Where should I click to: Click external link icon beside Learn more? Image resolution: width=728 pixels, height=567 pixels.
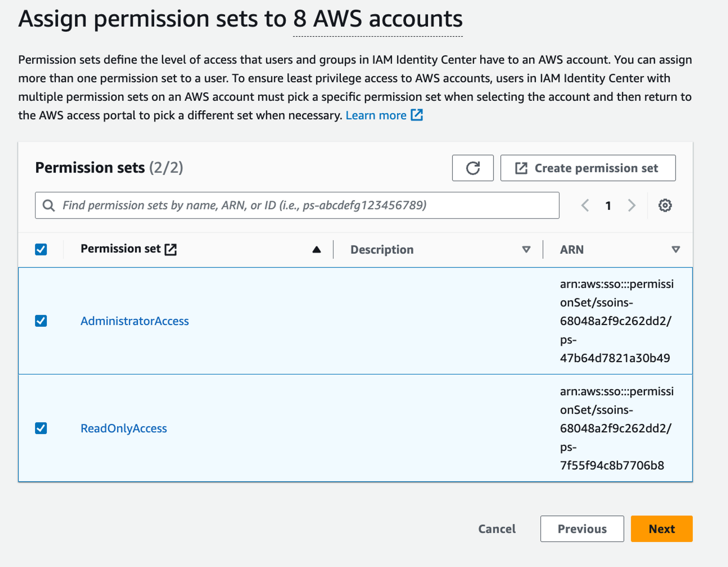(x=417, y=115)
